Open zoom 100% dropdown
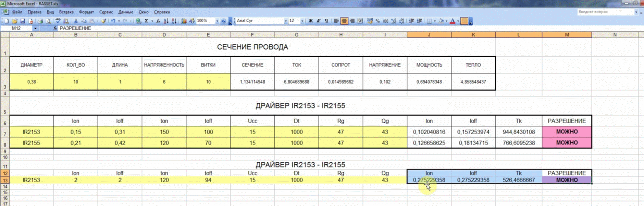Viewport: 644px width, 206px height. [x=217, y=21]
